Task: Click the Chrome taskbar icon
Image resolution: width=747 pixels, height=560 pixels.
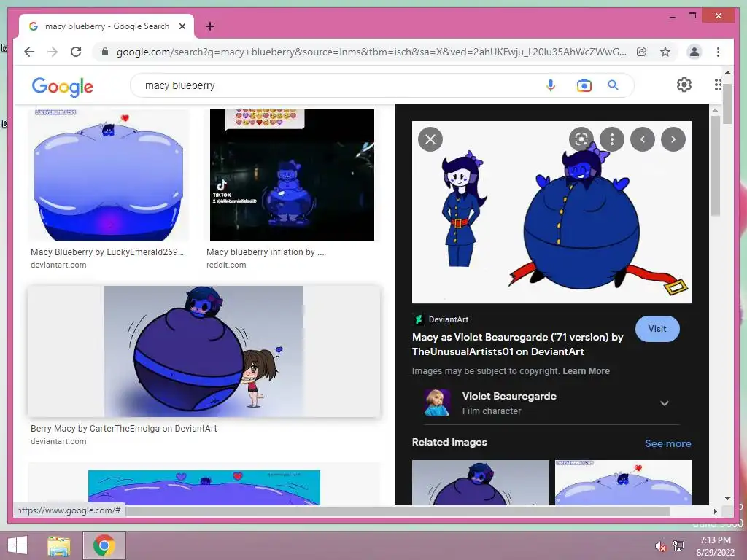Action: point(104,545)
